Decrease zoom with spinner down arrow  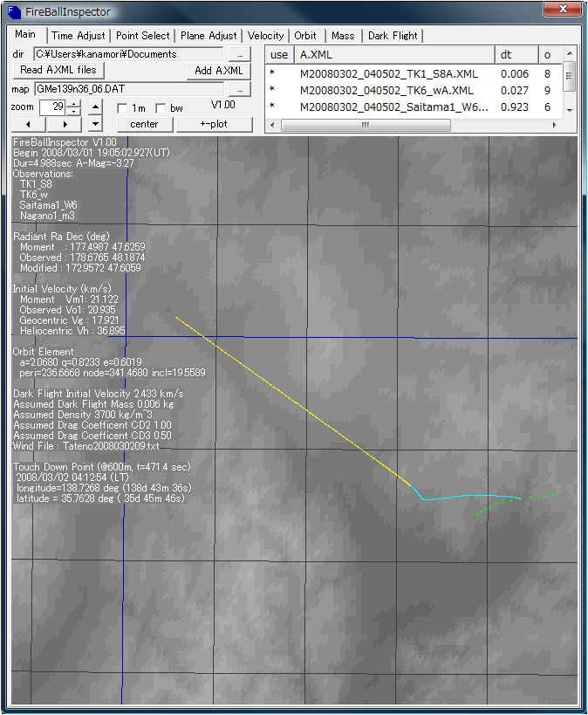click(74, 111)
